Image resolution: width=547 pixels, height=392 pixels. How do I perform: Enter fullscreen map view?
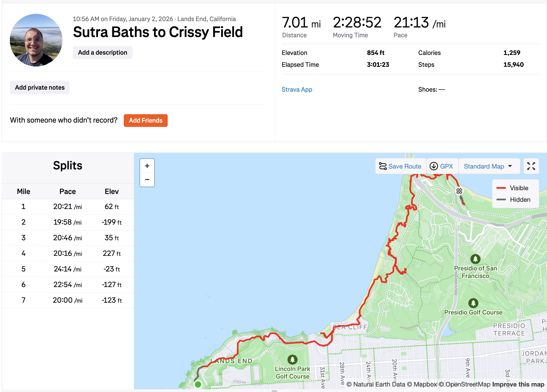[531, 166]
